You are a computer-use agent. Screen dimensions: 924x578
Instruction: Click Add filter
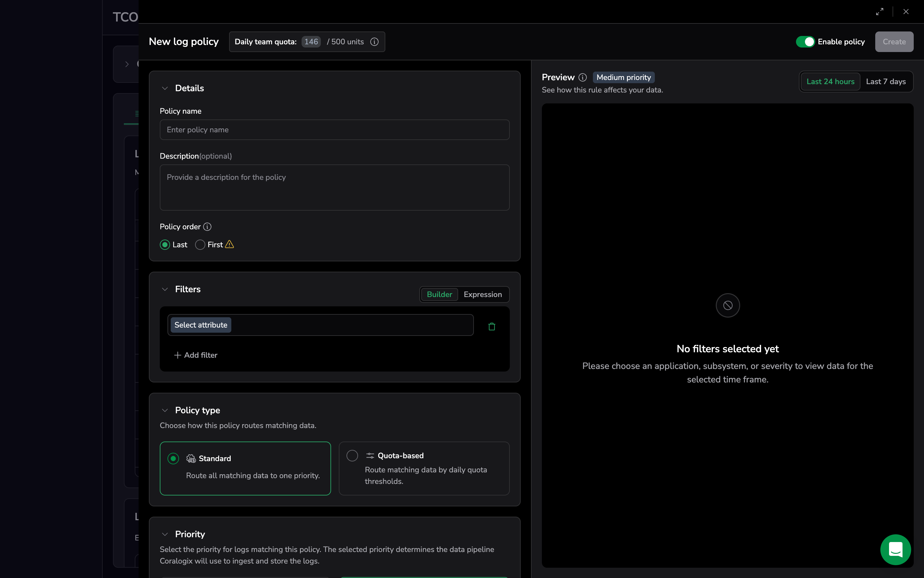196,355
